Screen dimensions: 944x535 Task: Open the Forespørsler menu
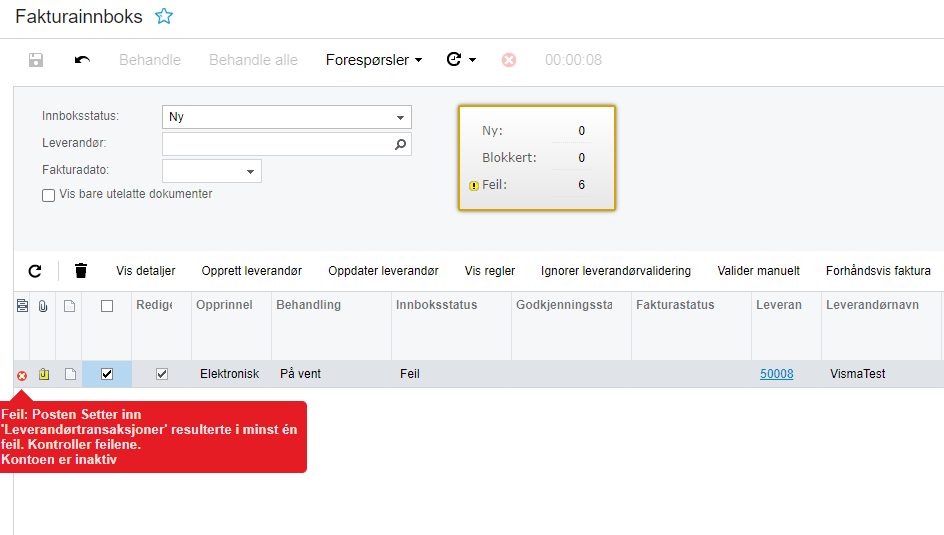click(x=374, y=60)
